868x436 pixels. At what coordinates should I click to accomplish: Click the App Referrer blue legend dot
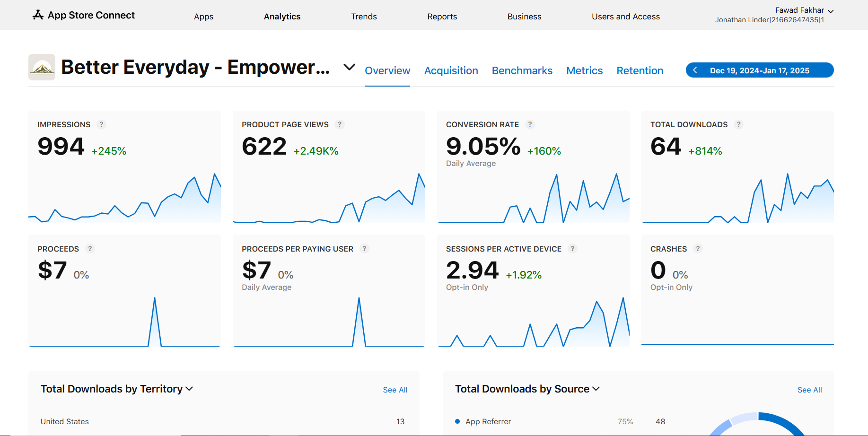(457, 421)
